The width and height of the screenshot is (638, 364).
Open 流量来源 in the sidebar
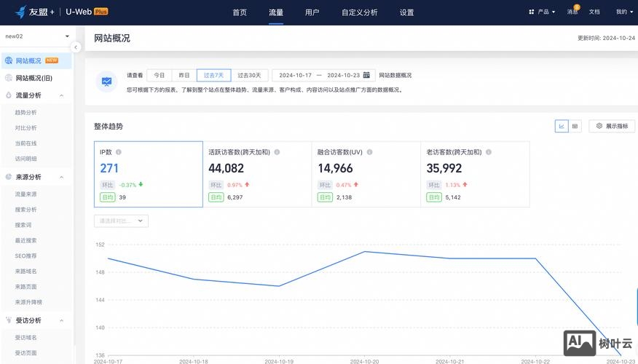(x=25, y=194)
